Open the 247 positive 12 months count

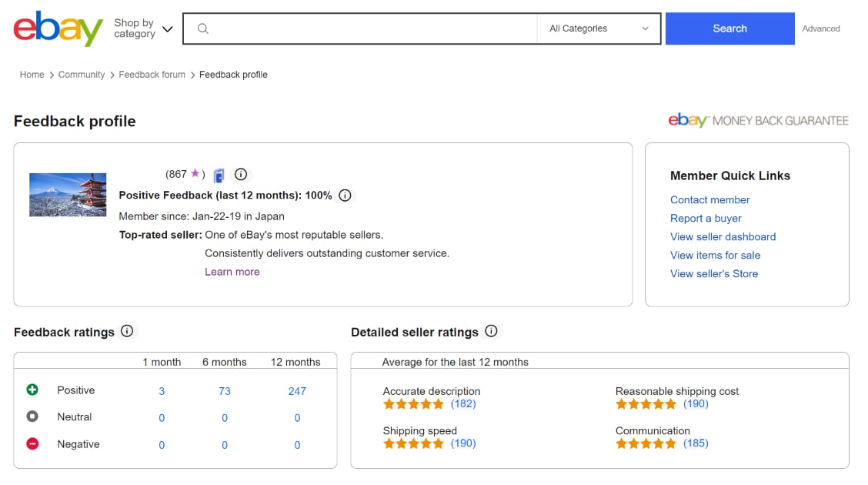coord(297,391)
